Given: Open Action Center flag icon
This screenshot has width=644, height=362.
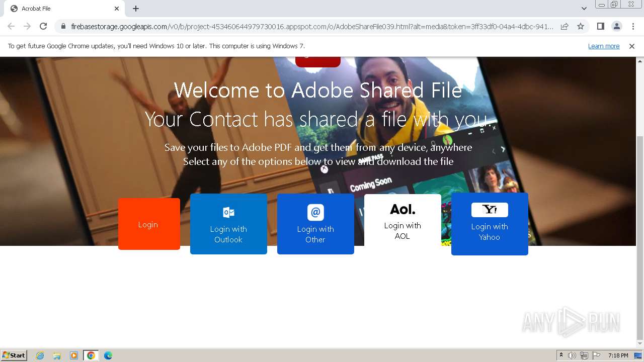Looking at the screenshot, I should pyautogui.click(x=596, y=355).
